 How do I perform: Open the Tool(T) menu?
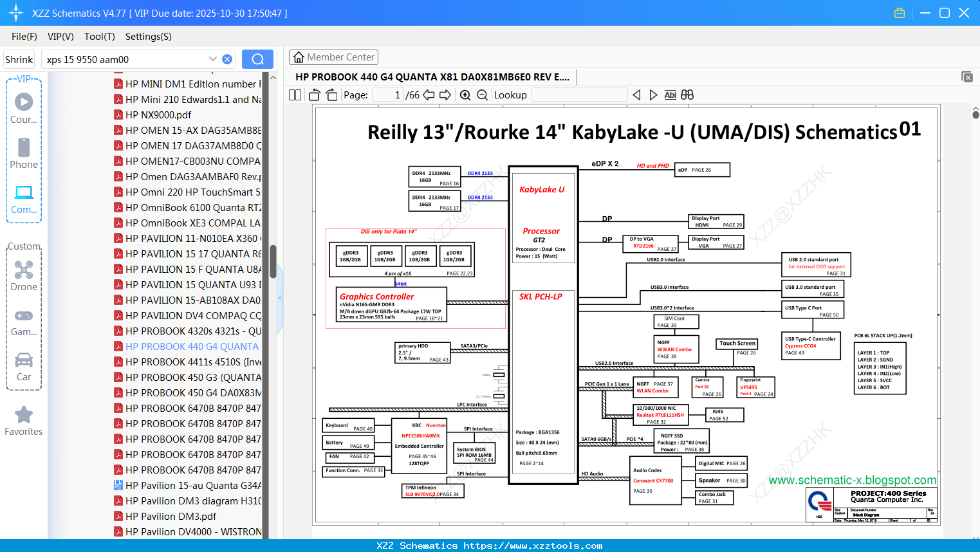tap(99, 37)
